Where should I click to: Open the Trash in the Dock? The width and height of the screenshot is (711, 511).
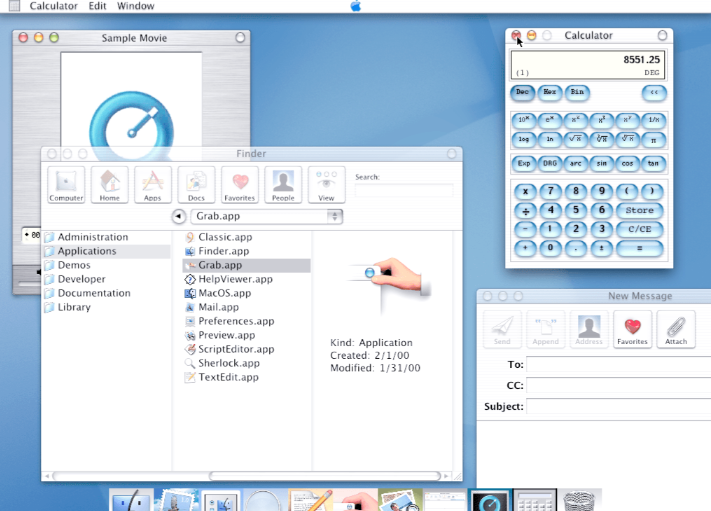(579, 500)
